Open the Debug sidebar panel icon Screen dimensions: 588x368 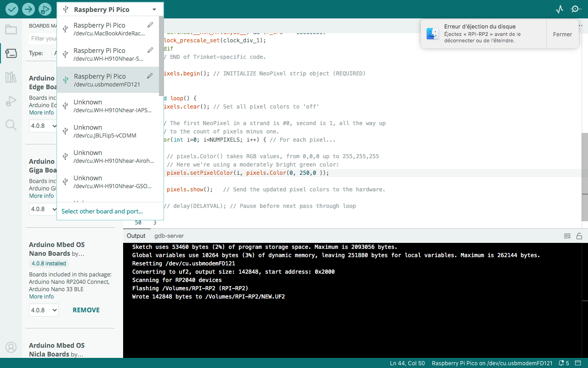[11, 101]
